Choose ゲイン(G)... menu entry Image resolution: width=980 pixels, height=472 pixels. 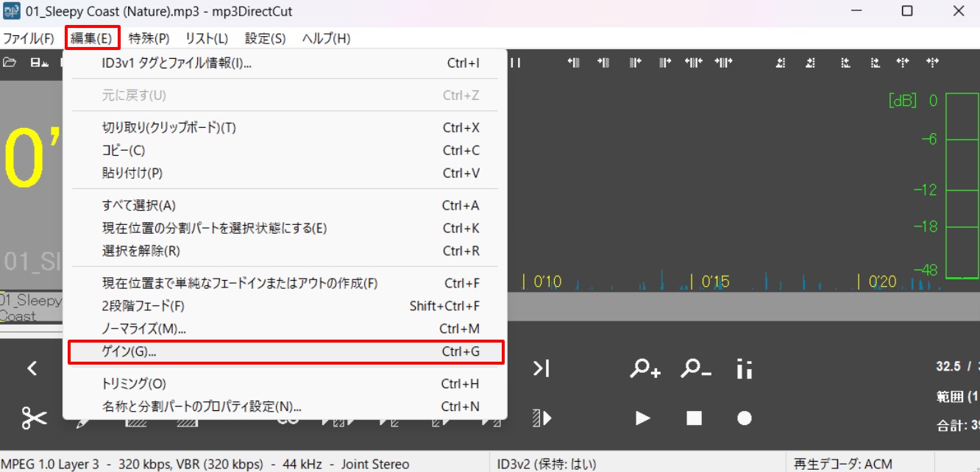coord(285,351)
